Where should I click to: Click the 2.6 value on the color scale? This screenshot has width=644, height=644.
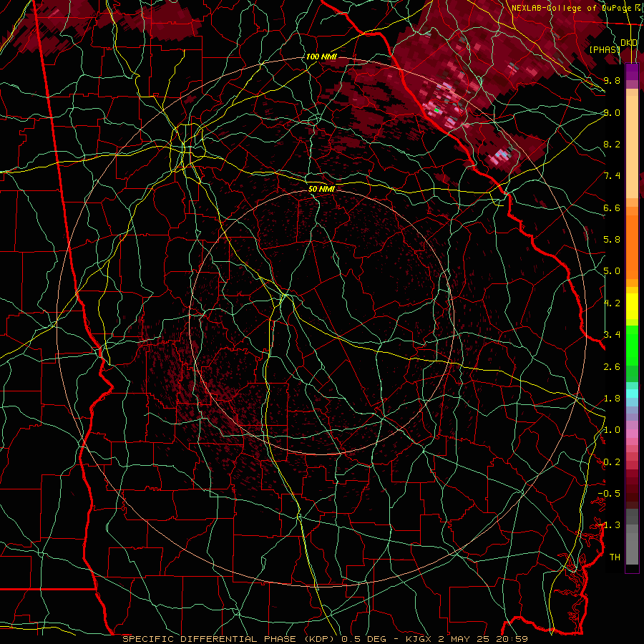tap(612, 367)
